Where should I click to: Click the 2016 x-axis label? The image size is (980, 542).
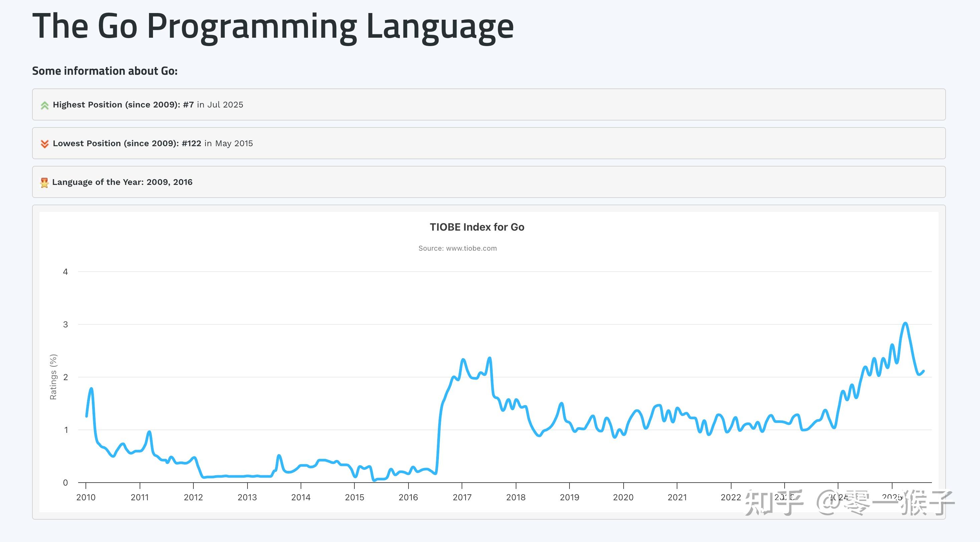408,497
